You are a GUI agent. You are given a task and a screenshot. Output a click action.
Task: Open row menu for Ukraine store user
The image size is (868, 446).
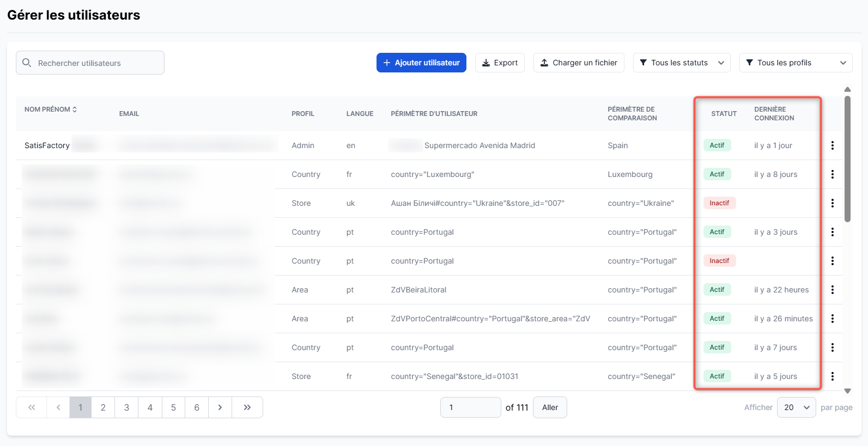point(832,203)
